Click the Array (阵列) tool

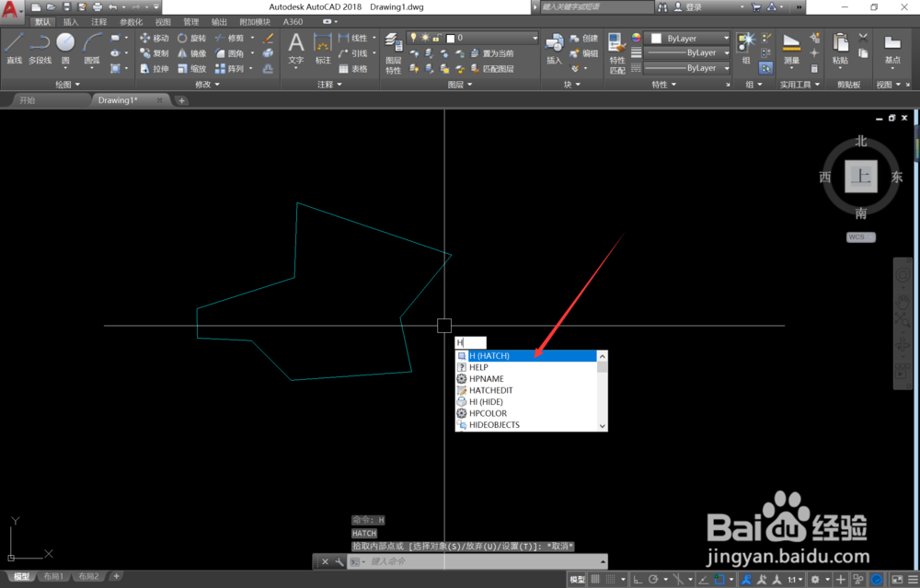(229, 69)
